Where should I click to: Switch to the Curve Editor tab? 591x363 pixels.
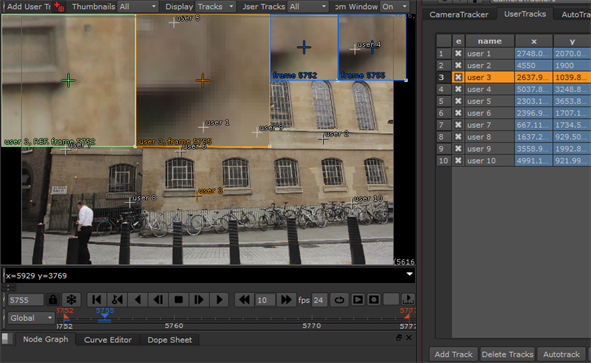[108, 340]
